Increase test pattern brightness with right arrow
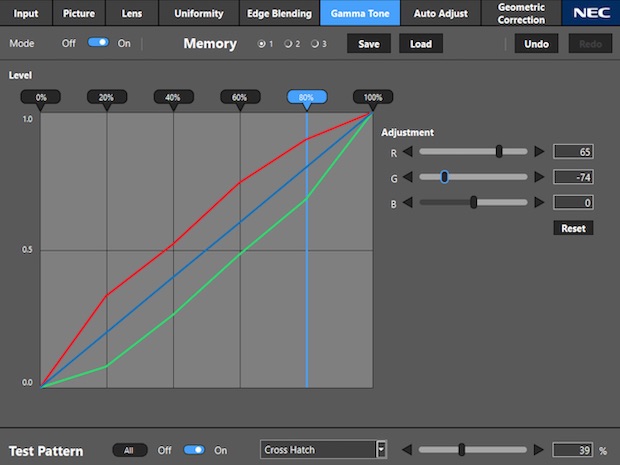Image resolution: width=620 pixels, height=465 pixels. (x=540, y=450)
